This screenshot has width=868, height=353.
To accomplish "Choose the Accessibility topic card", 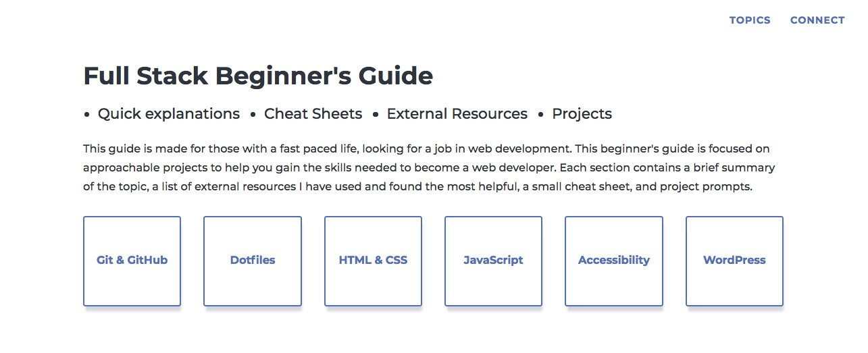I will [614, 261].
